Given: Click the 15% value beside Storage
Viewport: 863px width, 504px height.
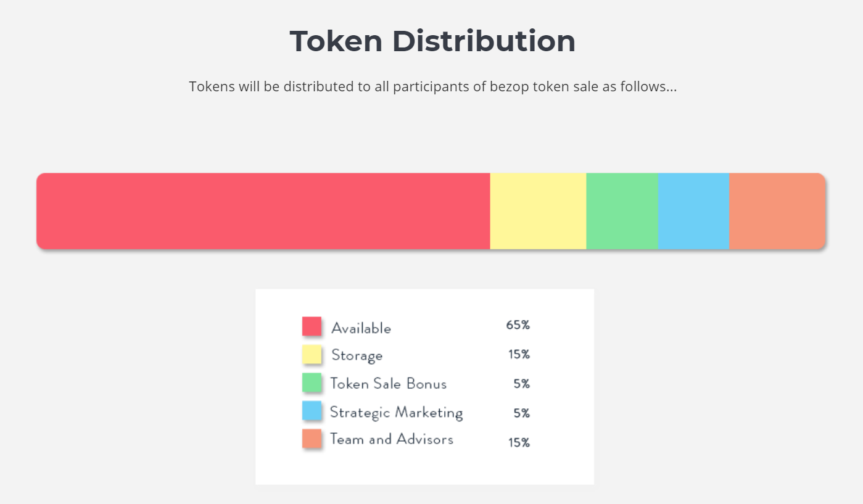Looking at the screenshot, I should [518, 354].
